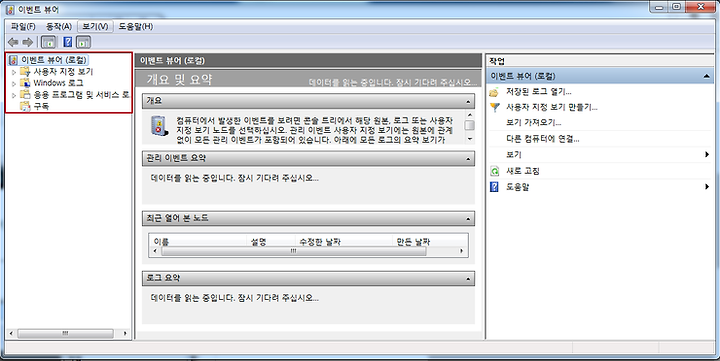Open the 동작(A) menu
This screenshot has width=720, height=361.
[x=59, y=26]
